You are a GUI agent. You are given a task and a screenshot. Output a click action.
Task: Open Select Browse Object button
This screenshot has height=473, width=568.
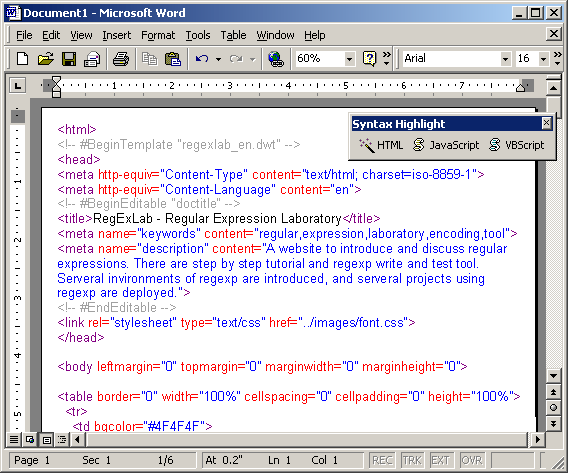point(554,407)
